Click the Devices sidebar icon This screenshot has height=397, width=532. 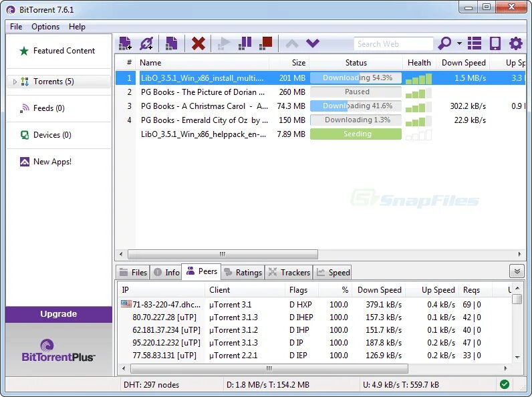[x=25, y=135]
